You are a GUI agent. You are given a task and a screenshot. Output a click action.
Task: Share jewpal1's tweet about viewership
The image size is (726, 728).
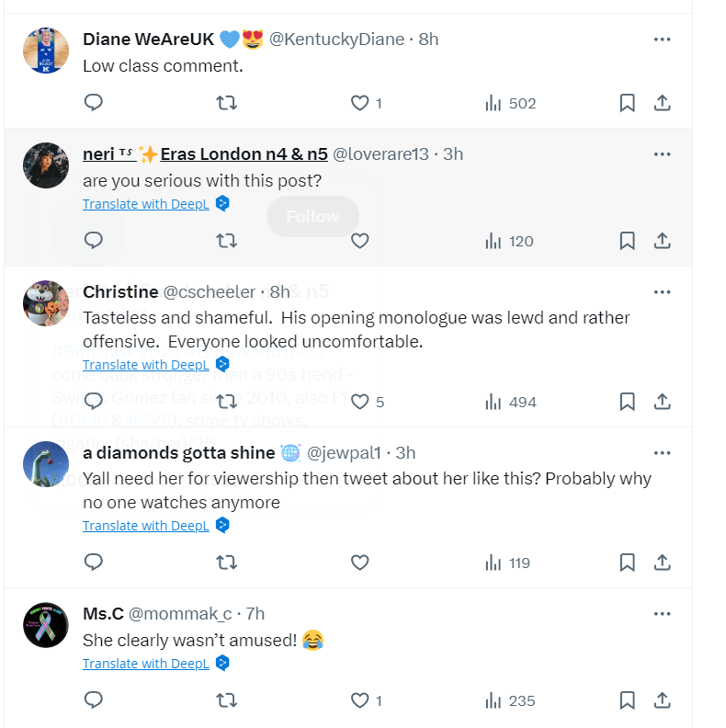point(662,563)
